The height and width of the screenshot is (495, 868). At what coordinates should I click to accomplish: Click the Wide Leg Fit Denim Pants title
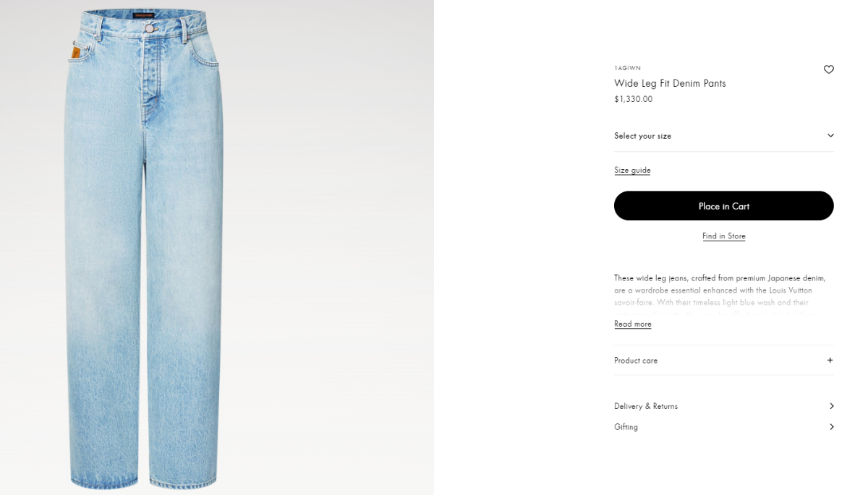pos(670,83)
